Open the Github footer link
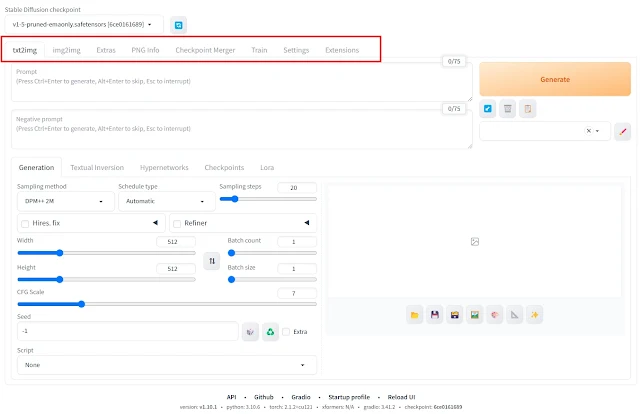 264,397
